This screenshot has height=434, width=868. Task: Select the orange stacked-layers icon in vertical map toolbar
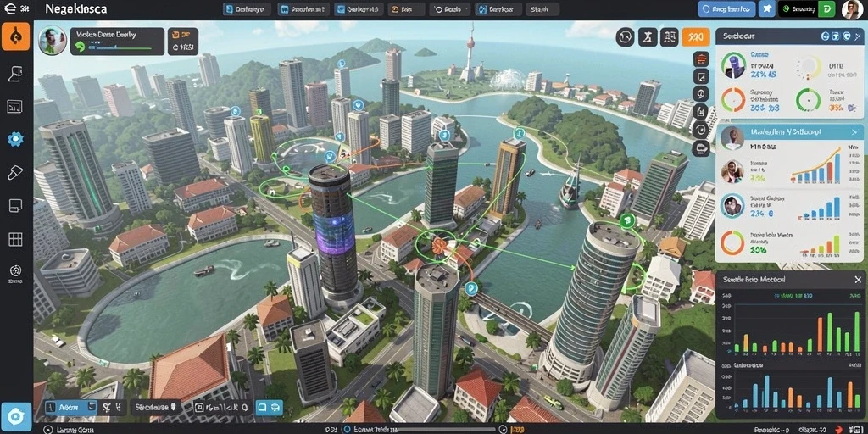701,58
